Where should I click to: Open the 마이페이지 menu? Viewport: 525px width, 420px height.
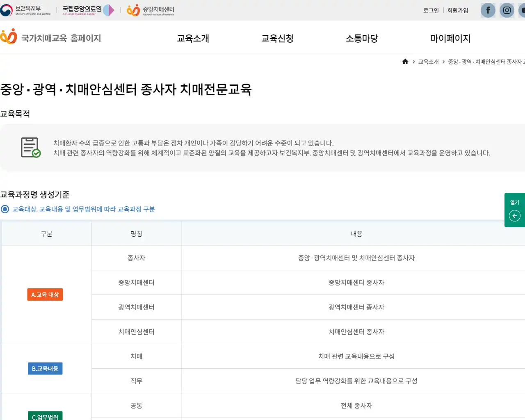pos(450,38)
